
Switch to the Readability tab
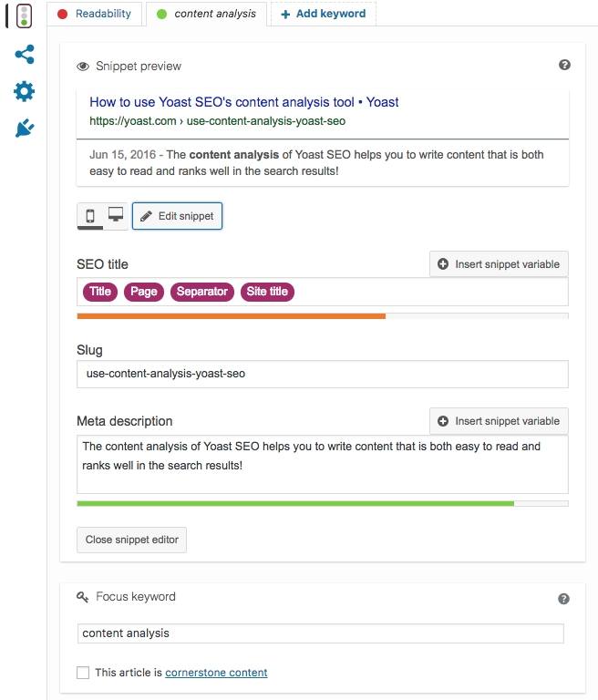95,14
